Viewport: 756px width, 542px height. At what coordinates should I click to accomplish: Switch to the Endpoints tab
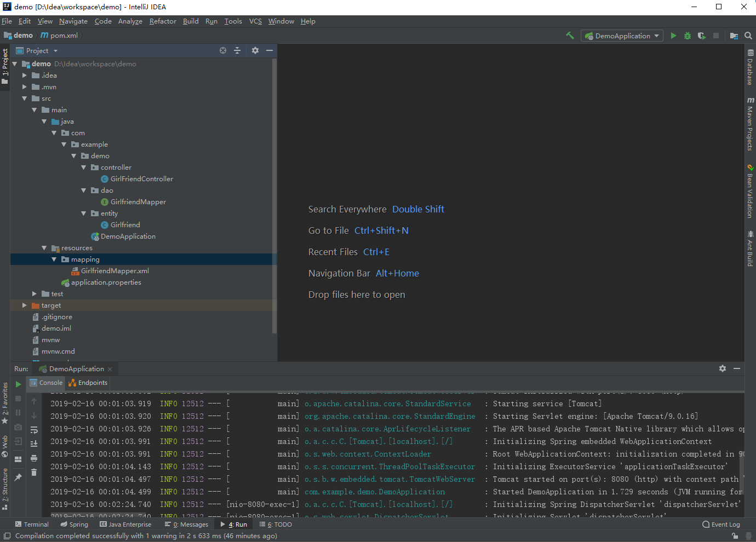(x=88, y=383)
